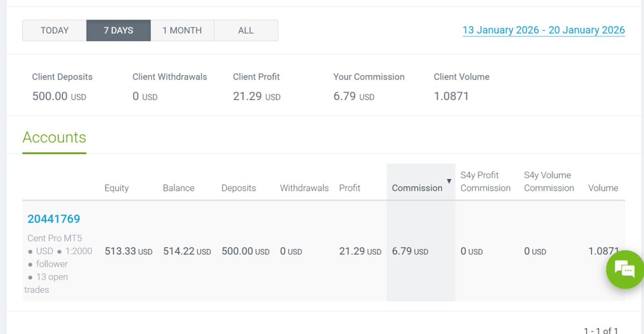Click the Client Deposits label

pyautogui.click(x=62, y=77)
